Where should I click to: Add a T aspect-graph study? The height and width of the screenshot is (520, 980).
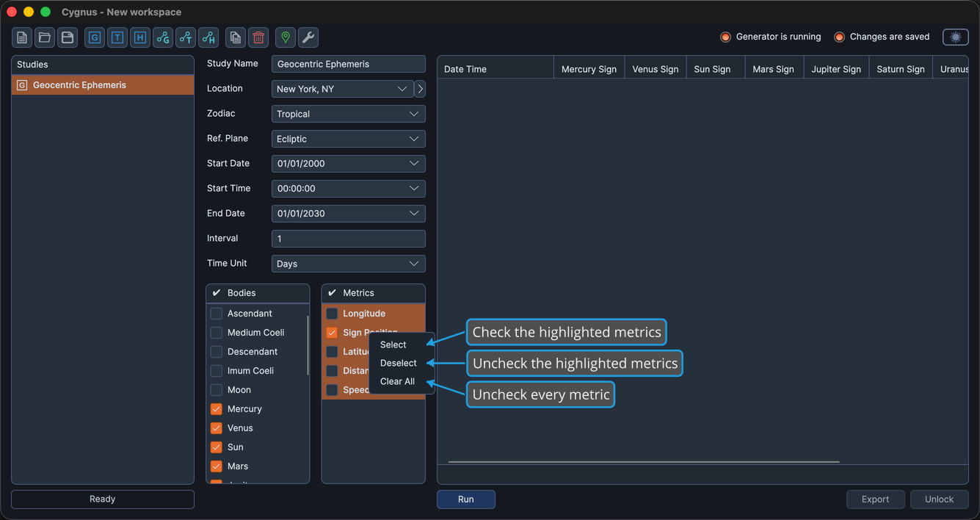186,37
